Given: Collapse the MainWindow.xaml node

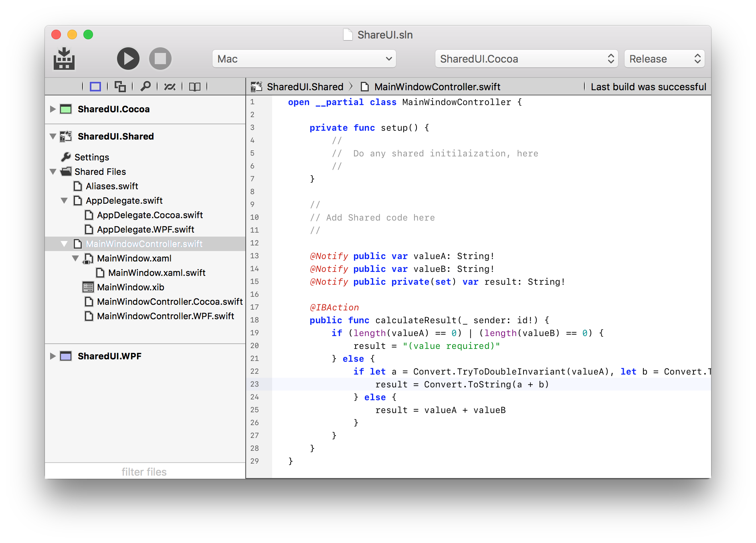Looking at the screenshot, I should point(75,258).
